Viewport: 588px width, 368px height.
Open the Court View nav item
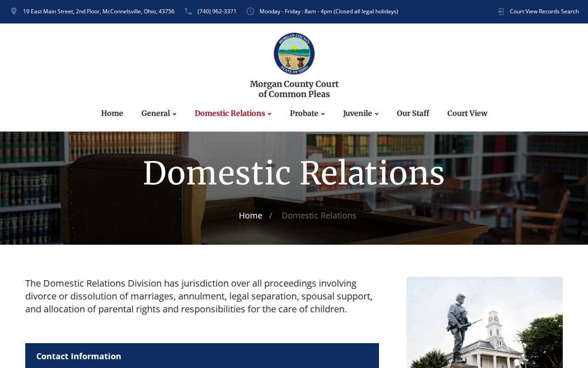(x=467, y=113)
